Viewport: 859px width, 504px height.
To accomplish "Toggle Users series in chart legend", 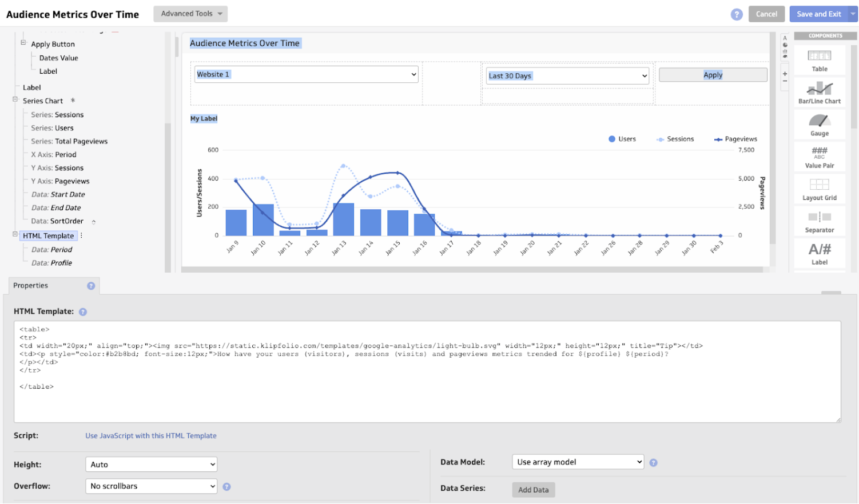I will pyautogui.click(x=622, y=139).
